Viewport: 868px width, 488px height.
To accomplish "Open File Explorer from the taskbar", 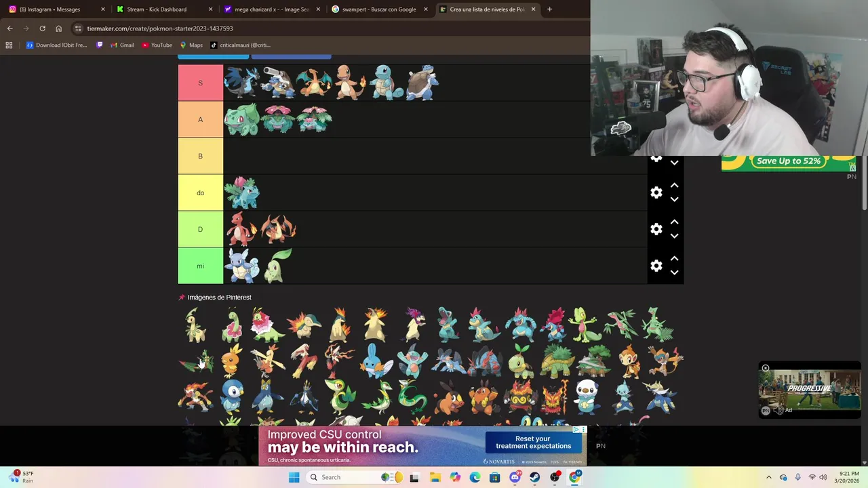I will [x=435, y=477].
